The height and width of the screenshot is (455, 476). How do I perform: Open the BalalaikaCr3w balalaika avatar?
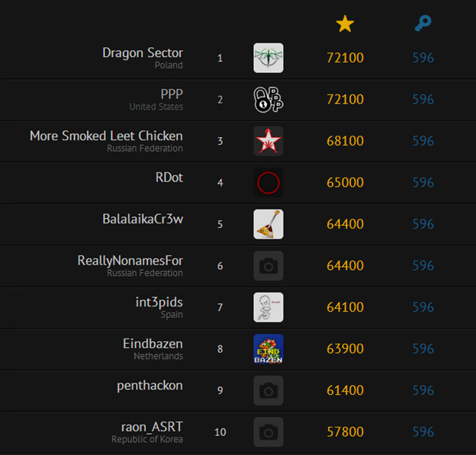pyautogui.click(x=269, y=224)
